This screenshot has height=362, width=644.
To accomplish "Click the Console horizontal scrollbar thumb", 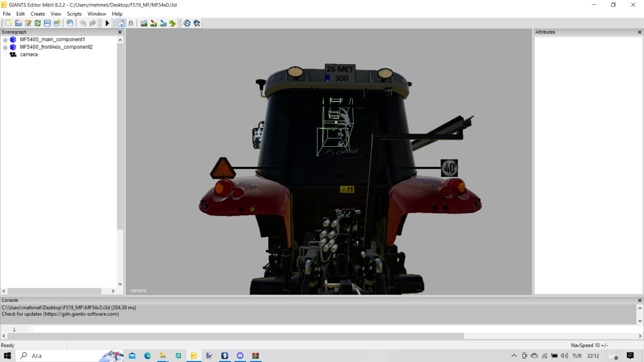I will [235, 336].
